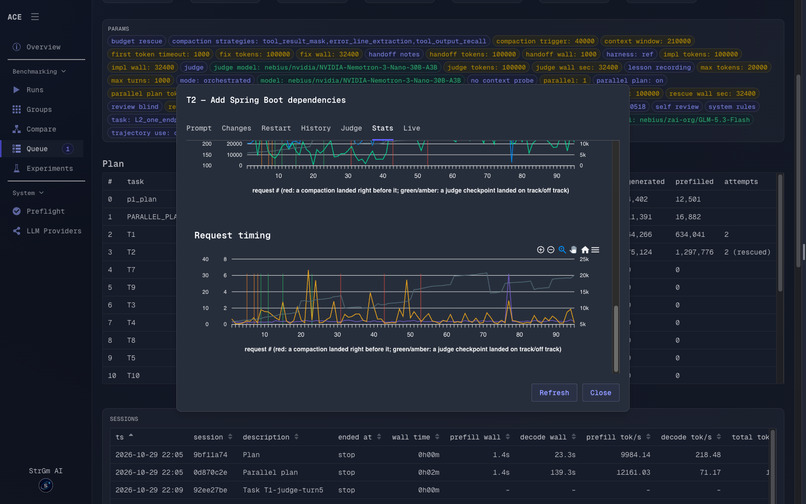The width and height of the screenshot is (806, 504).
Task: Sort sessions by decode tok/s column
Action: (x=691, y=437)
